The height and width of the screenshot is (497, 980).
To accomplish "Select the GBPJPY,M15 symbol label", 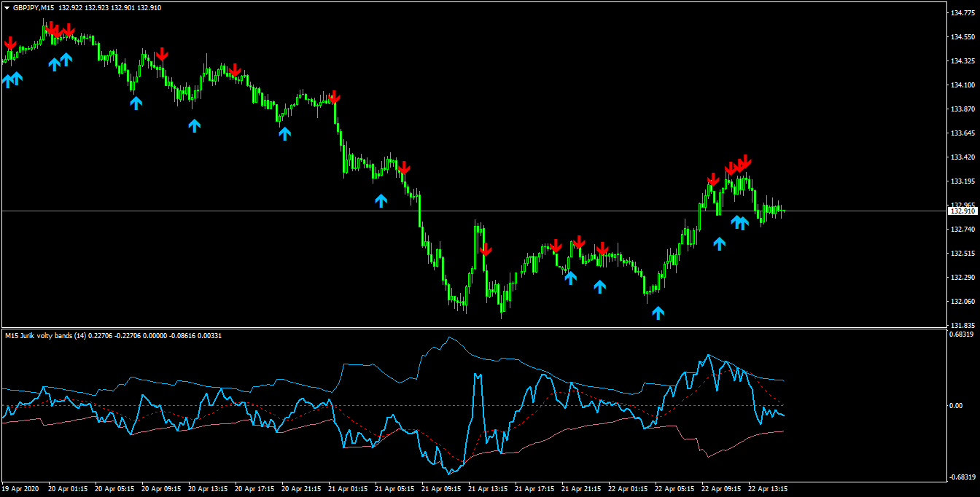I will click(x=34, y=7).
